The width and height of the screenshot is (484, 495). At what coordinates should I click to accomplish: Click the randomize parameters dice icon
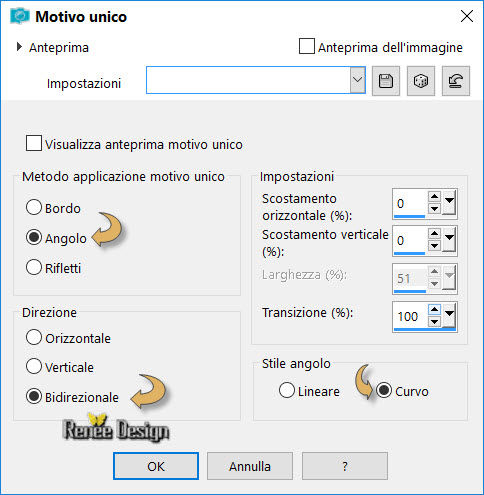click(421, 81)
